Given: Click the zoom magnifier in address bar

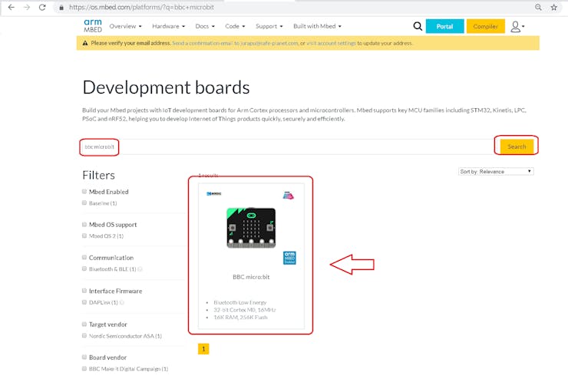Looking at the screenshot, I should click(x=538, y=7).
